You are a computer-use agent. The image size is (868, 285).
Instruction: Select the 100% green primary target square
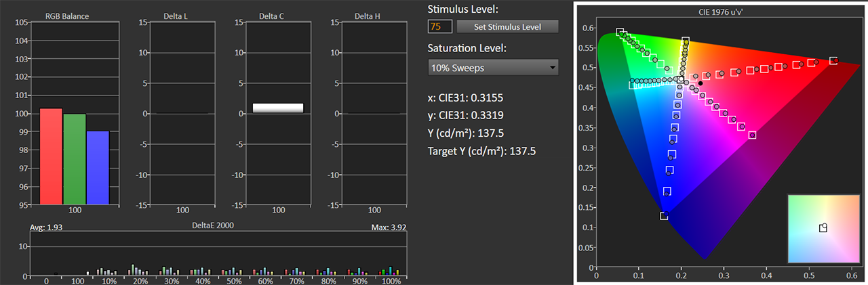point(620,32)
